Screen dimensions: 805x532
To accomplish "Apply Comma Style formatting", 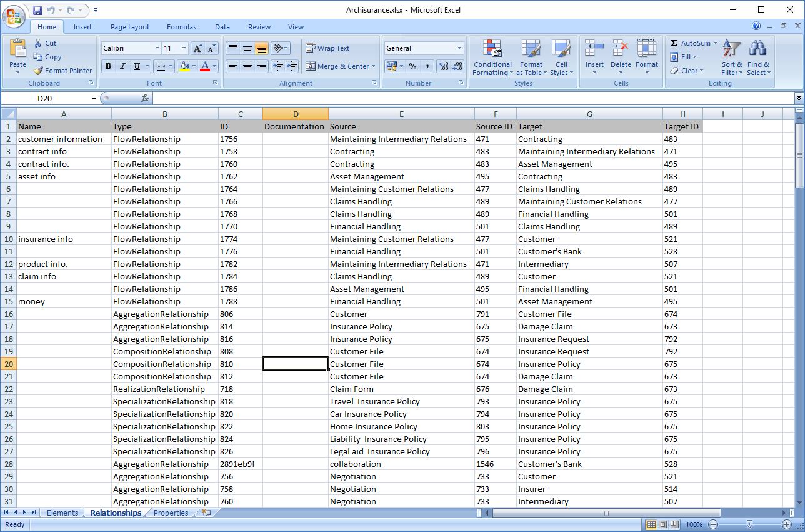I will [427, 66].
